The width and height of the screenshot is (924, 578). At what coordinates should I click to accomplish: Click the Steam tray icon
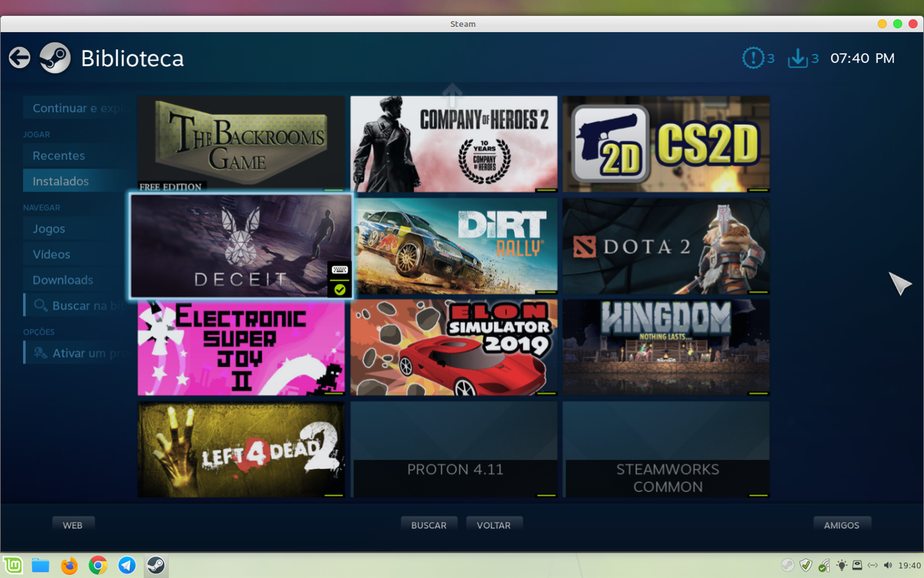click(x=788, y=565)
